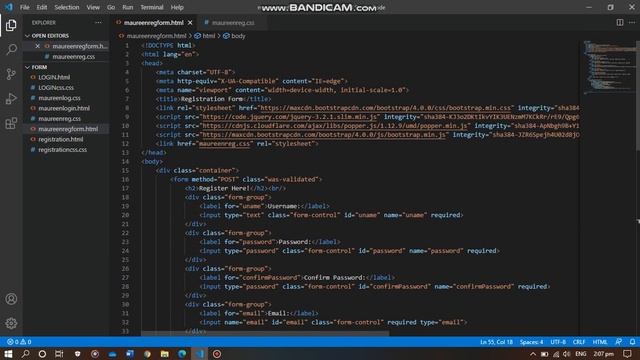Open the View menu
This screenshot has width=640, height=360.
click(93, 7)
